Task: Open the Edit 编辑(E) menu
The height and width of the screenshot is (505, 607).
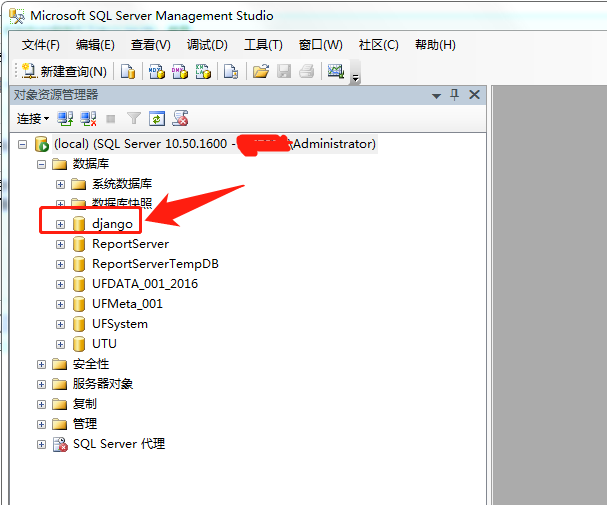Action: point(95,45)
